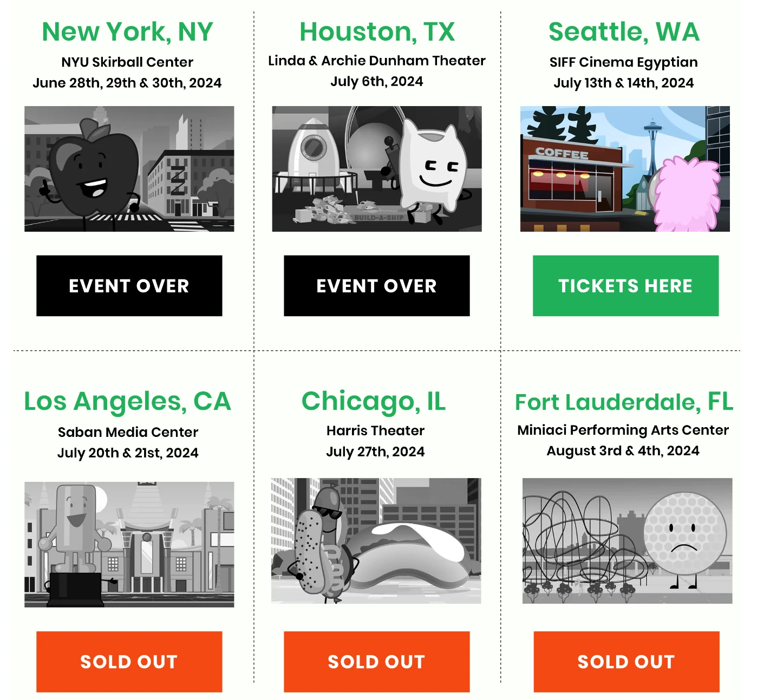Open the New York apple character image
This screenshot has height=700, width=757.
(x=128, y=169)
